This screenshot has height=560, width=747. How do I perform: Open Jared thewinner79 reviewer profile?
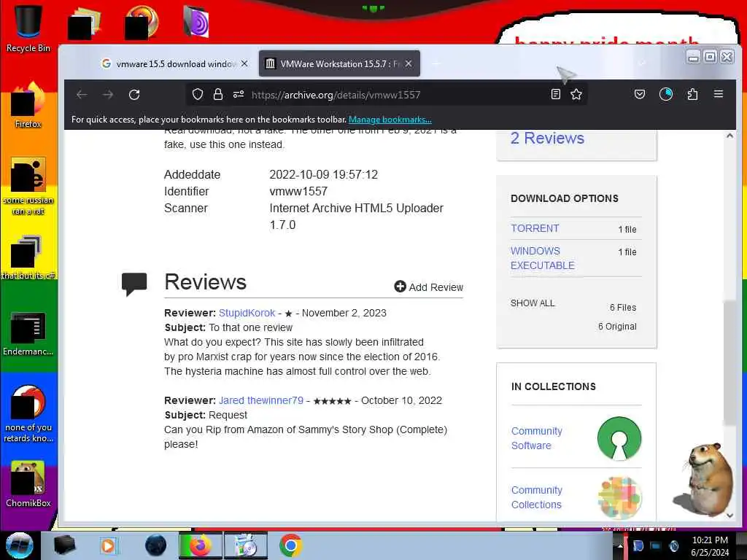tap(260, 400)
